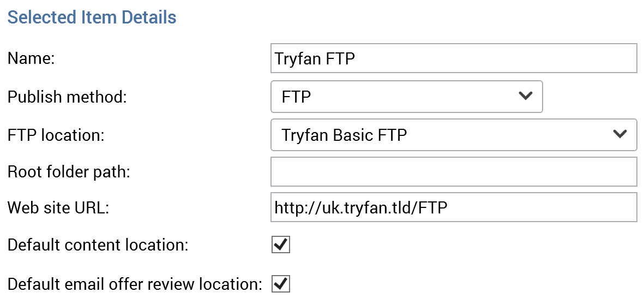Click the FTP location chevron arrow
This screenshot has height=304, width=644.
[619, 134]
